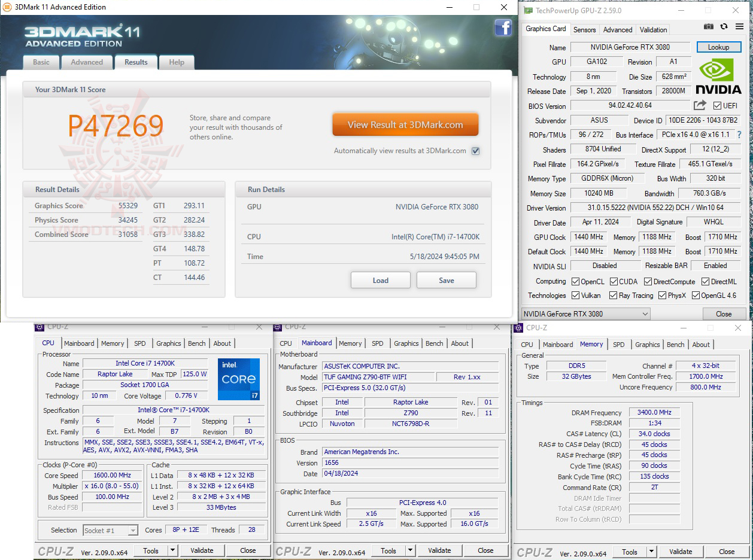Switch to the Basic tab in 3DMark 11
Image resolution: width=753 pixels, height=560 pixels.
tap(41, 62)
